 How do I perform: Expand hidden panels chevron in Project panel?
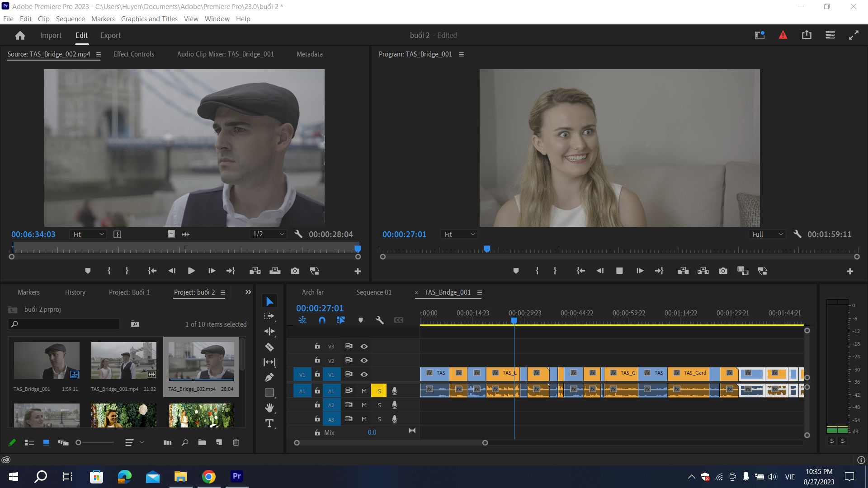pos(248,292)
